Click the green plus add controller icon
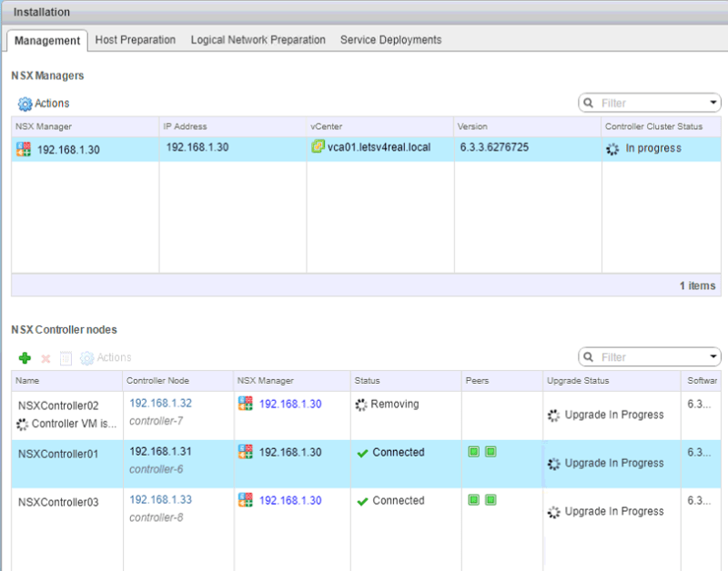 pos(25,358)
